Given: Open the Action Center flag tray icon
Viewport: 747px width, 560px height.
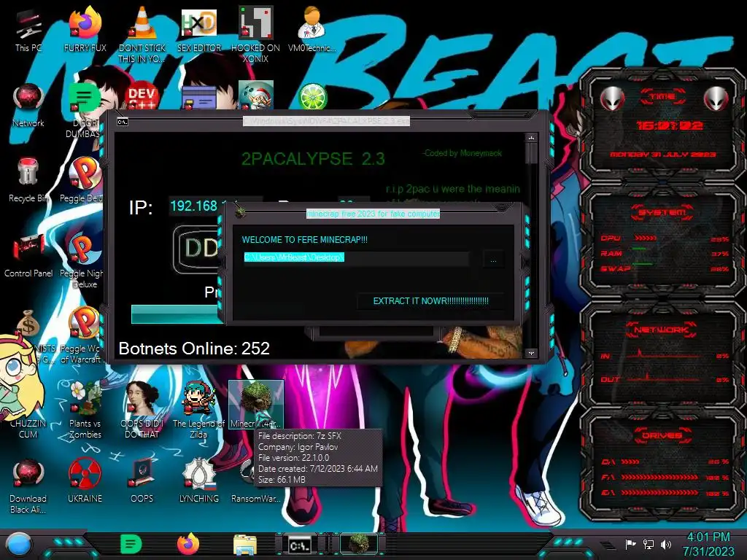Looking at the screenshot, I should [630, 544].
